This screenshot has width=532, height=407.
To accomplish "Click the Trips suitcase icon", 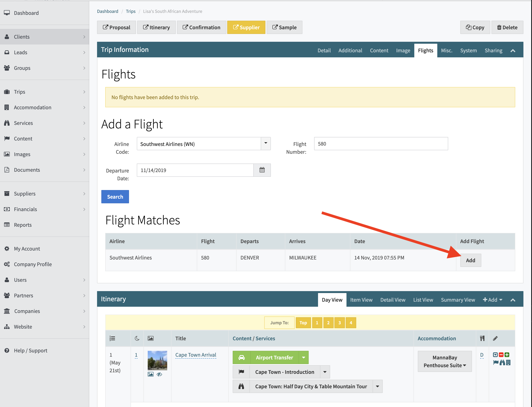I will tap(7, 92).
